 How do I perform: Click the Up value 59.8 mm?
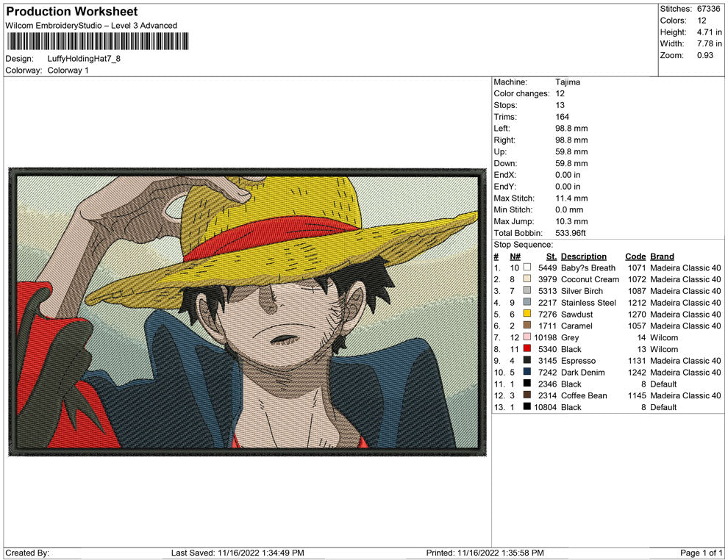click(571, 151)
